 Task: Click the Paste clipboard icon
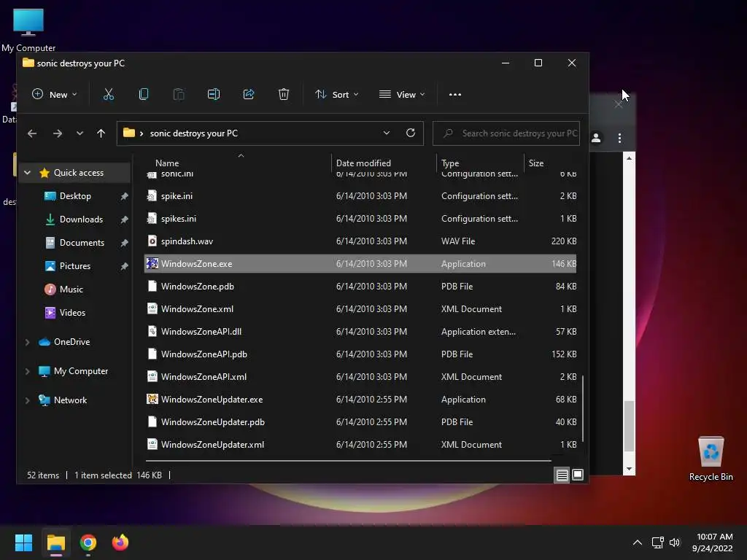[x=179, y=94]
